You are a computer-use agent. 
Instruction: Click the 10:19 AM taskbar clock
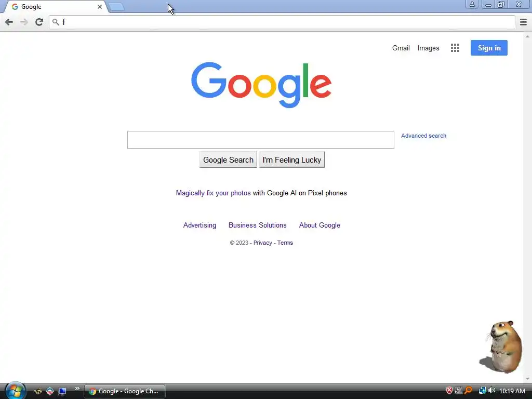tap(512, 391)
